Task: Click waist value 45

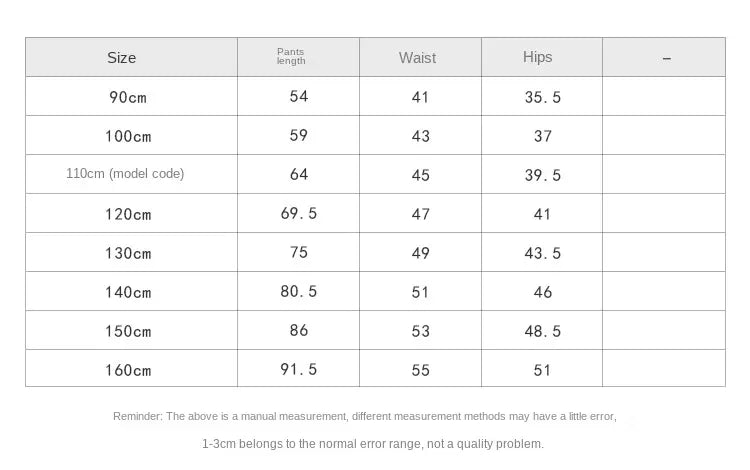Action: point(420,175)
